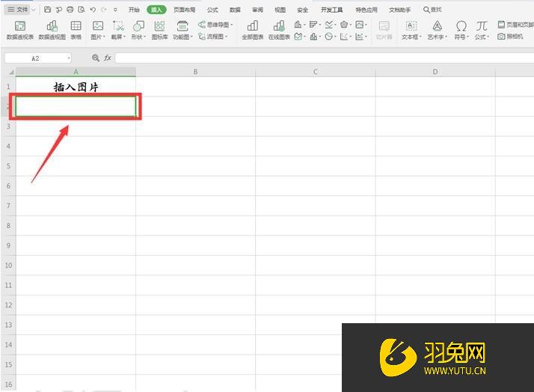Open the 审阅 Review tab
The width and height of the screenshot is (534, 392).
click(257, 10)
